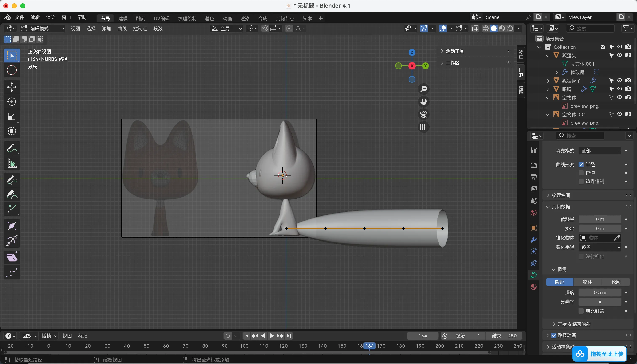Select the Rotate tool
This screenshot has height=364, width=637.
click(x=12, y=102)
